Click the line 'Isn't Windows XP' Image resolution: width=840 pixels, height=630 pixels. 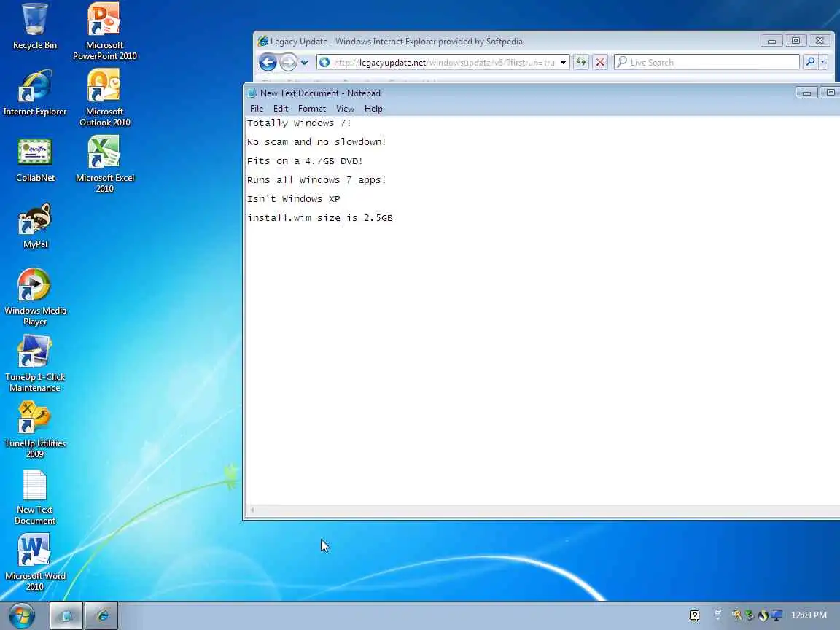[294, 199]
